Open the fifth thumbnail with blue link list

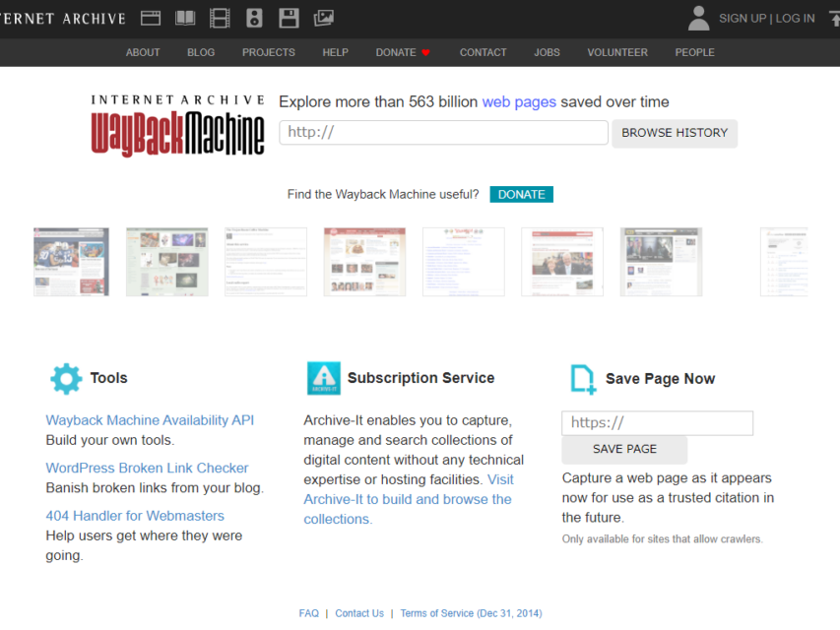coord(464,262)
